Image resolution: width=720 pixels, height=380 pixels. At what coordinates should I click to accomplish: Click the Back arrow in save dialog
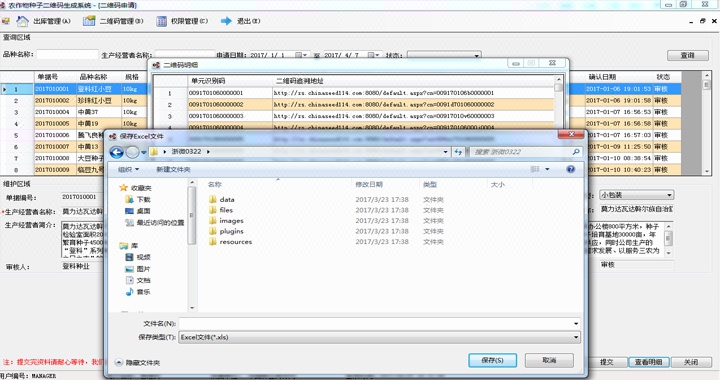click(117, 152)
